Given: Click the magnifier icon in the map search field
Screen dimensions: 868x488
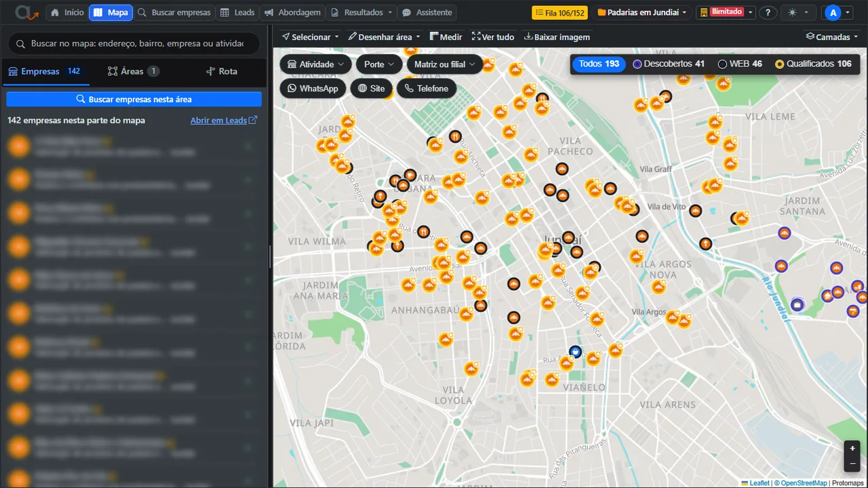Looking at the screenshot, I should [x=21, y=43].
